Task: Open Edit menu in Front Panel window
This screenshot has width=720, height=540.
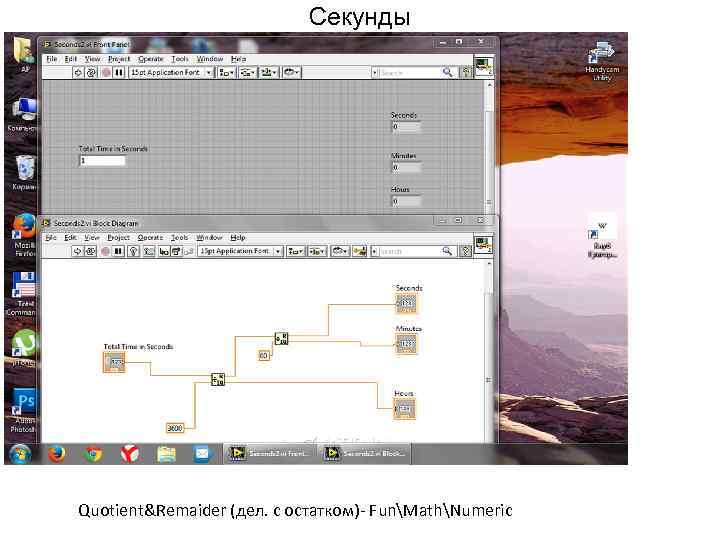Action: coord(71,59)
